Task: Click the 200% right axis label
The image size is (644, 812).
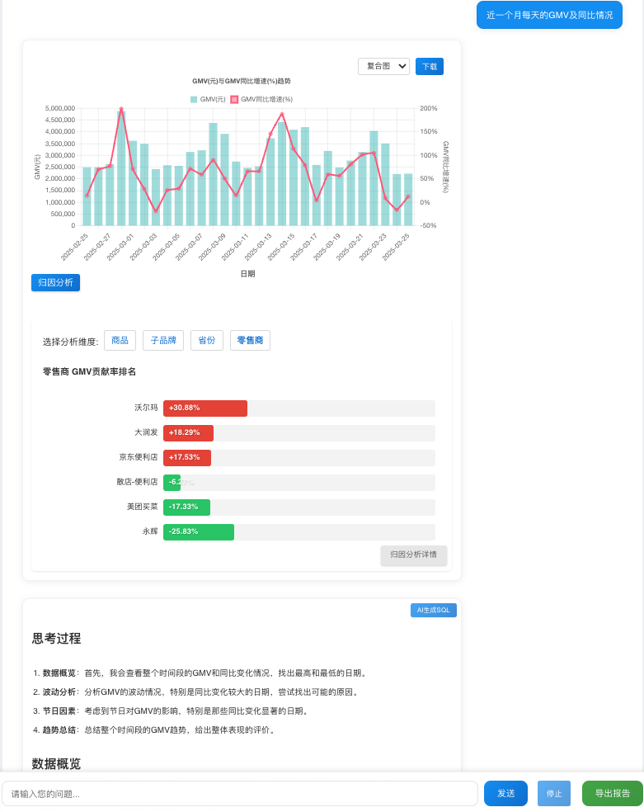Action: tap(428, 109)
